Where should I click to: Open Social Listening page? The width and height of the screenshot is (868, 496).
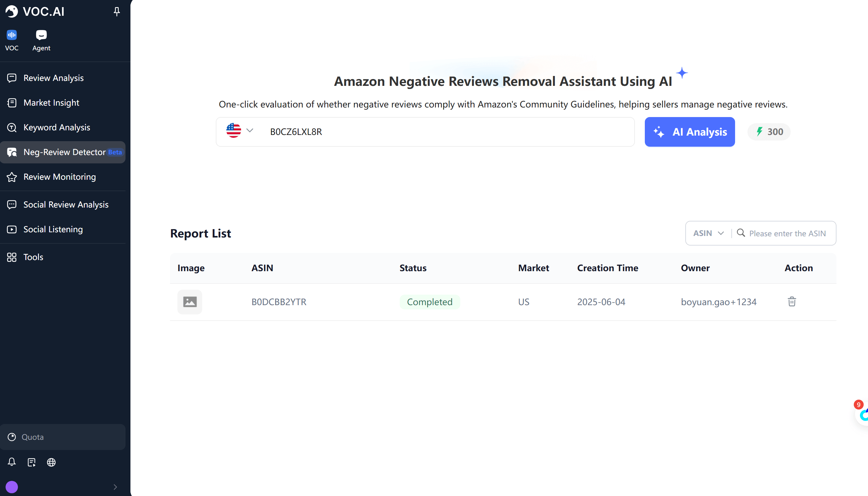click(x=53, y=229)
